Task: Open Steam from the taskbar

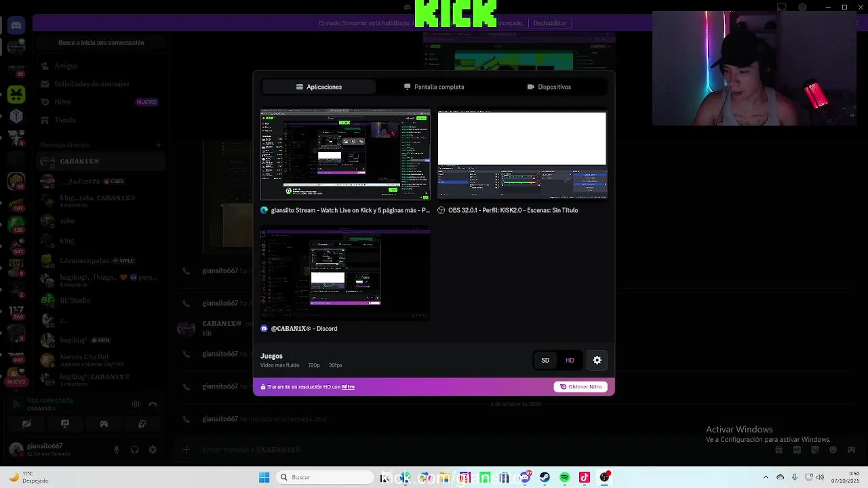Action: (x=545, y=477)
